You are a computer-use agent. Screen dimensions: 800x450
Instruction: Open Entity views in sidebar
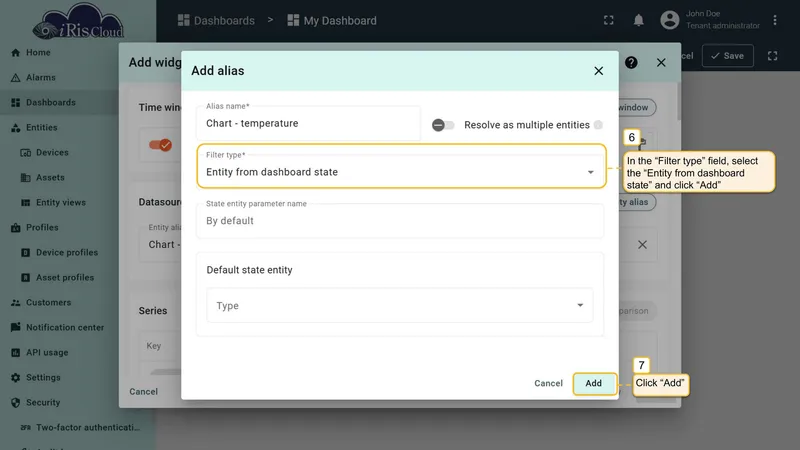[61, 203]
